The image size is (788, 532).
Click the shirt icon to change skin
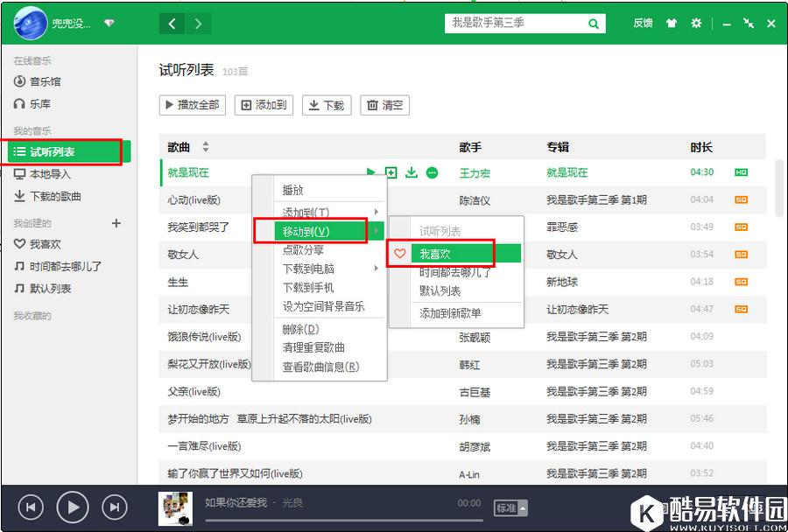pyautogui.click(x=671, y=24)
